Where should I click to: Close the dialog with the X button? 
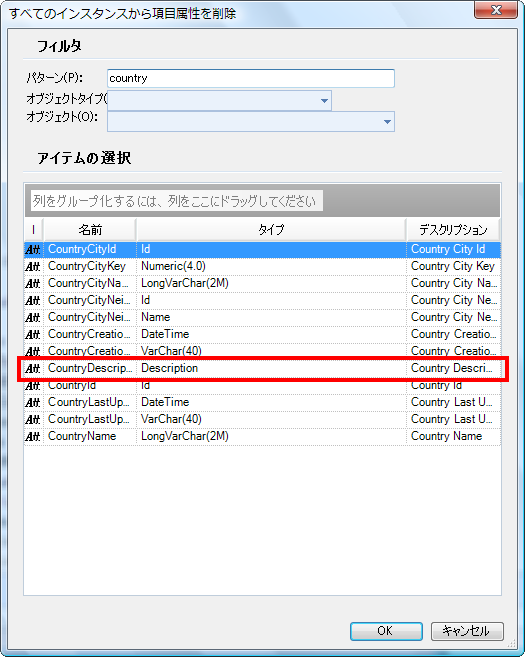pyautogui.click(x=496, y=10)
